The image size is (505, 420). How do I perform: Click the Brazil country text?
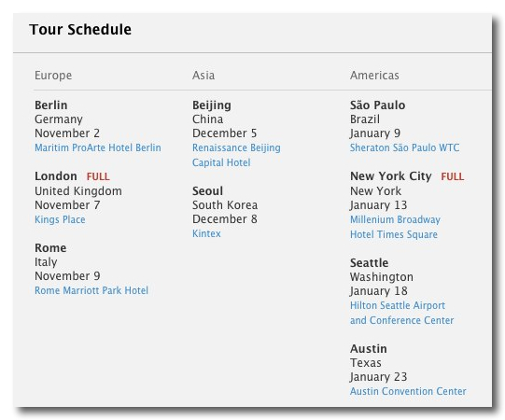point(365,119)
